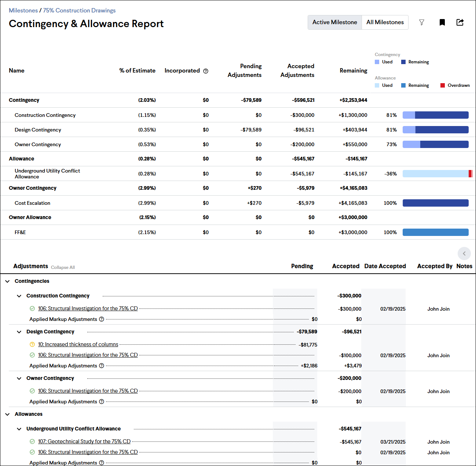Screen dimensions: 476x466
Task: Click the Cost Escalation progress bar
Action: tap(436, 203)
